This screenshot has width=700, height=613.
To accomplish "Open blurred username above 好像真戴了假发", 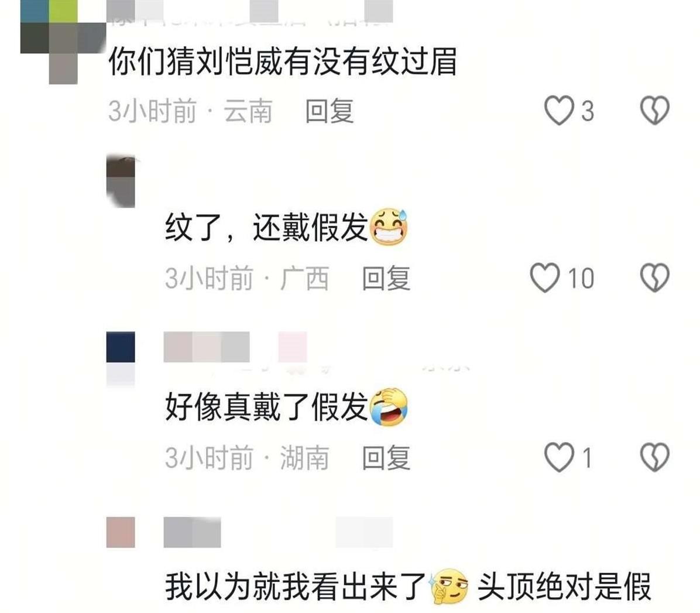I will (235, 347).
